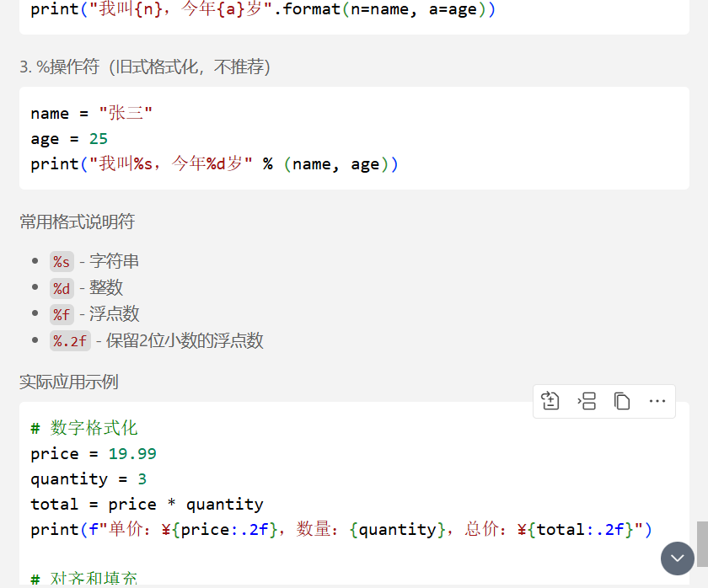Image resolution: width=708 pixels, height=588 pixels.
Task: Click the '# 数字格式化' comment line
Action: (x=84, y=428)
